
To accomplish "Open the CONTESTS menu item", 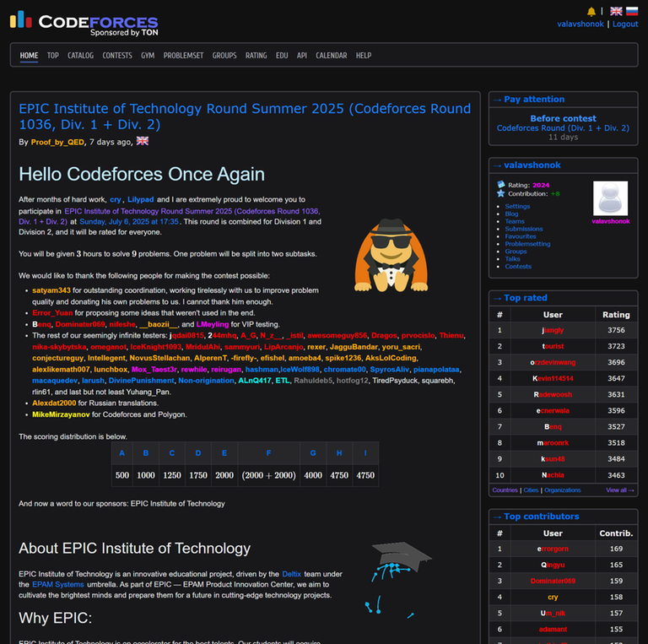I will [x=117, y=56].
